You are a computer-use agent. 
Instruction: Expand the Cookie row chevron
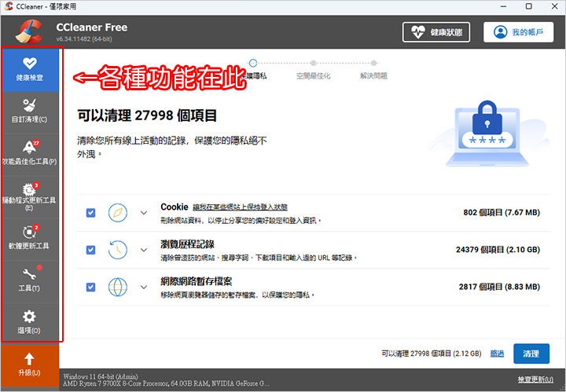coord(144,213)
